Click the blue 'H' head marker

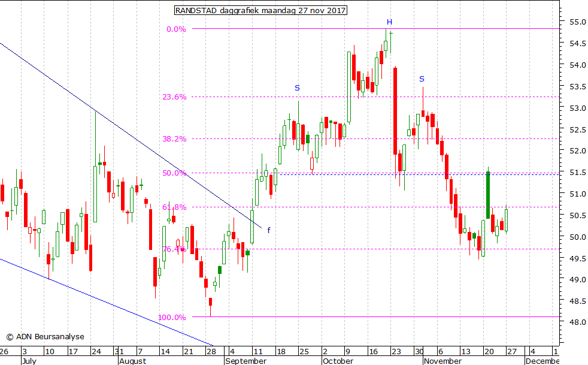coord(389,22)
